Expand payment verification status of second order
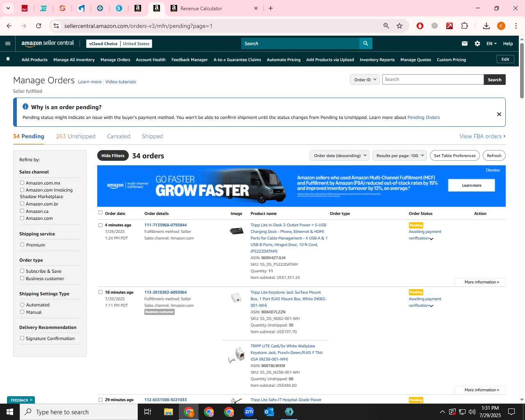The width and height of the screenshot is (525, 420). (431, 306)
